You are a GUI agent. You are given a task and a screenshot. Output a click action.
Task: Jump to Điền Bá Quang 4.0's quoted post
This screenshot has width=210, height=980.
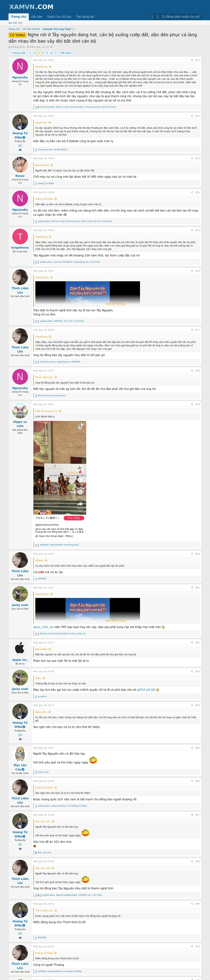coord(60,411)
